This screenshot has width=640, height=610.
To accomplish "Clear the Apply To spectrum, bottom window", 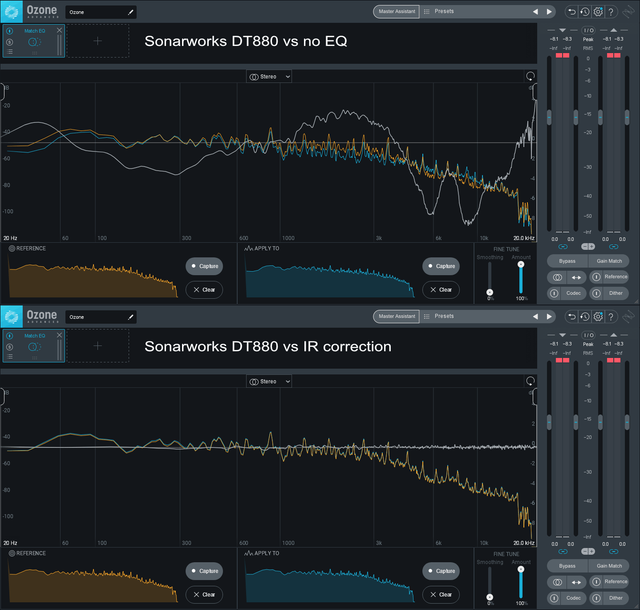I will click(x=441, y=594).
